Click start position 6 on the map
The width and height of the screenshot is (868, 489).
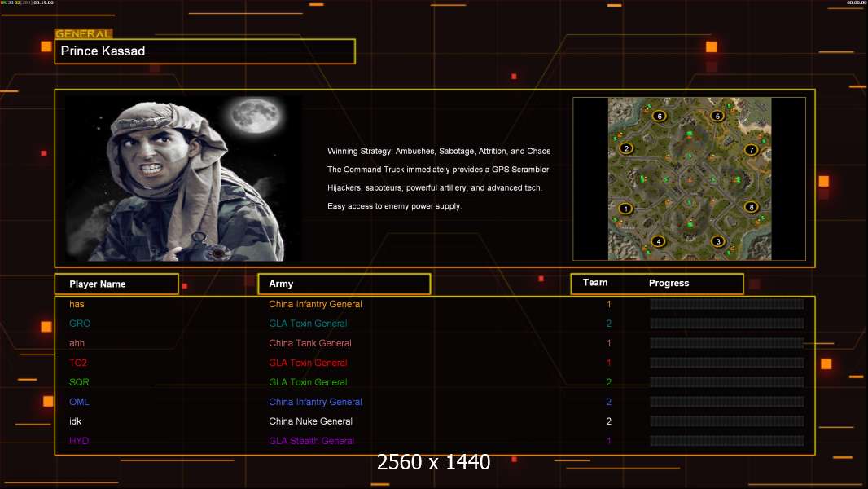(x=660, y=117)
